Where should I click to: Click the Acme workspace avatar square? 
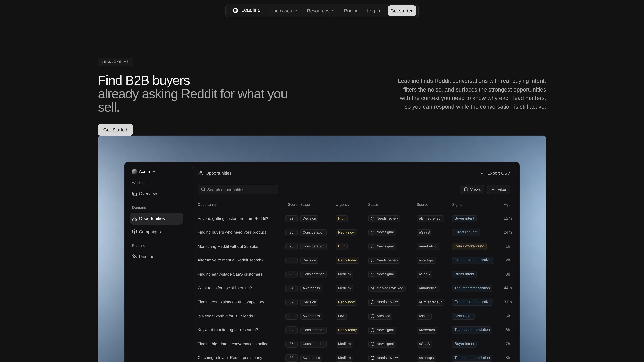click(x=135, y=172)
